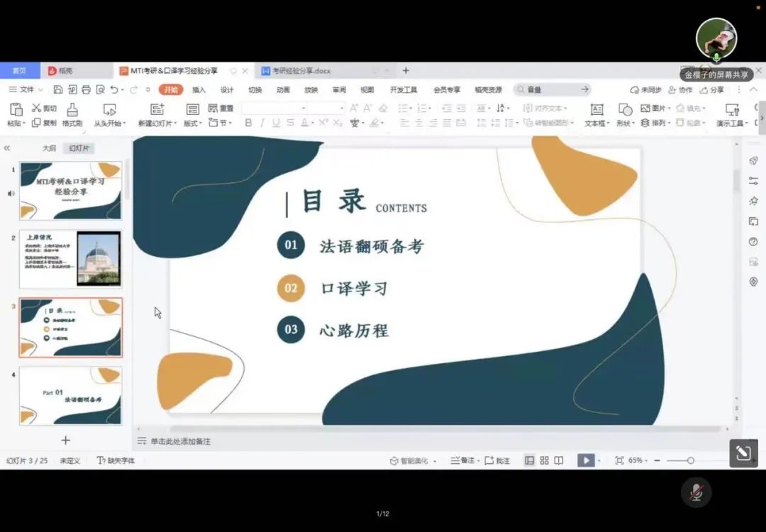
Task: Click the zoom slider handle in status bar
Action: 690,460
